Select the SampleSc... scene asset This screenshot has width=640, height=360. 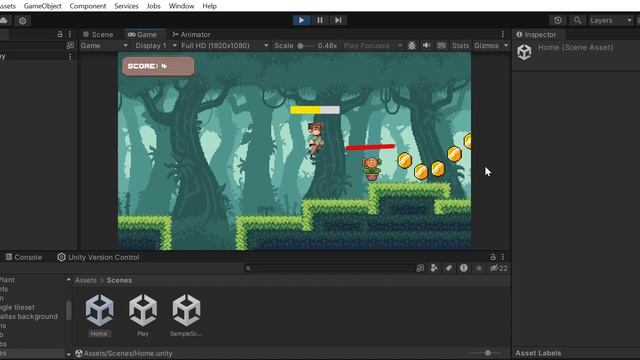click(x=186, y=315)
